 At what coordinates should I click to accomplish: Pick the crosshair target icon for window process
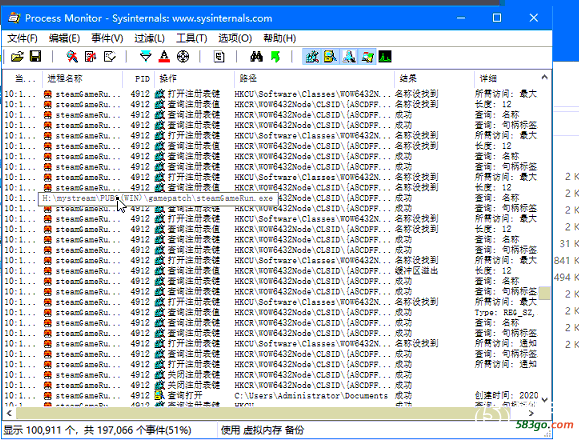183,56
